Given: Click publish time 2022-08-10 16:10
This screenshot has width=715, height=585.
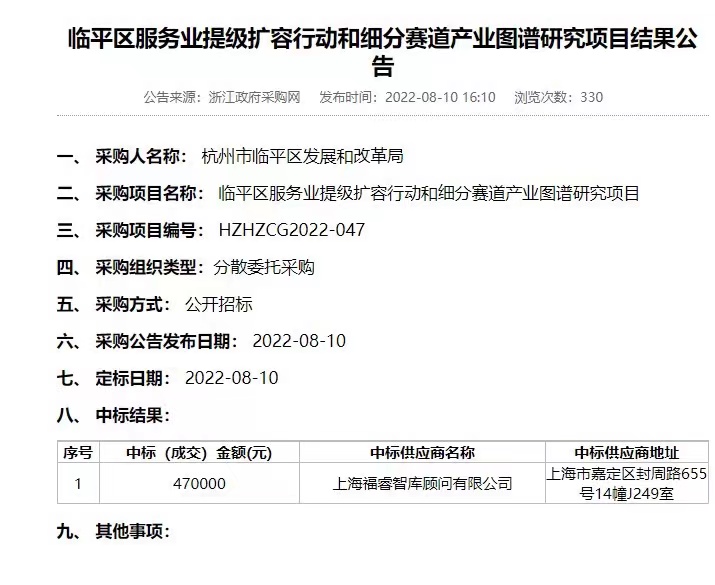Looking at the screenshot, I should [x=440, y=97].
